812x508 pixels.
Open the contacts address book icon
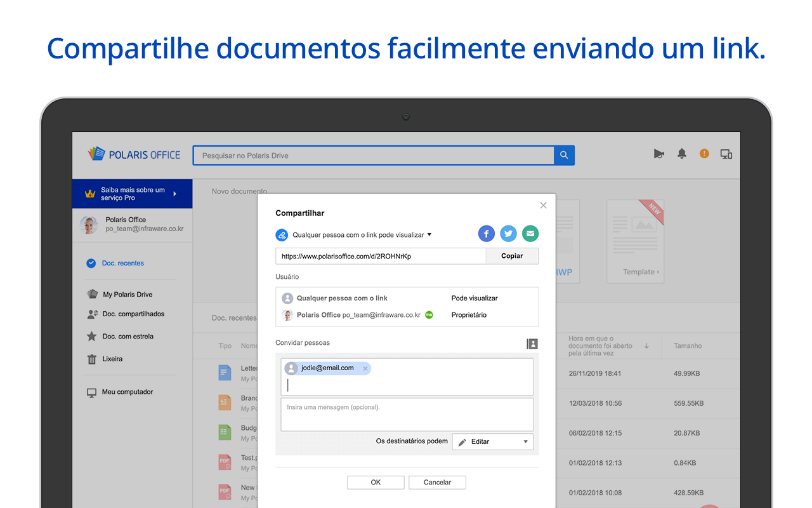tap(532, 344)
